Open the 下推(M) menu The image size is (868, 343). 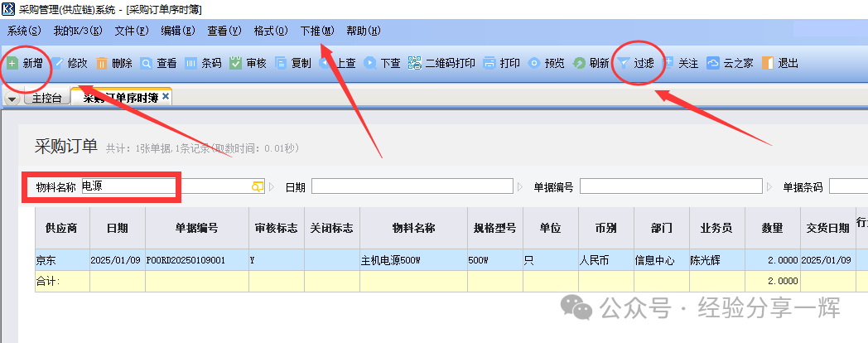316,31
